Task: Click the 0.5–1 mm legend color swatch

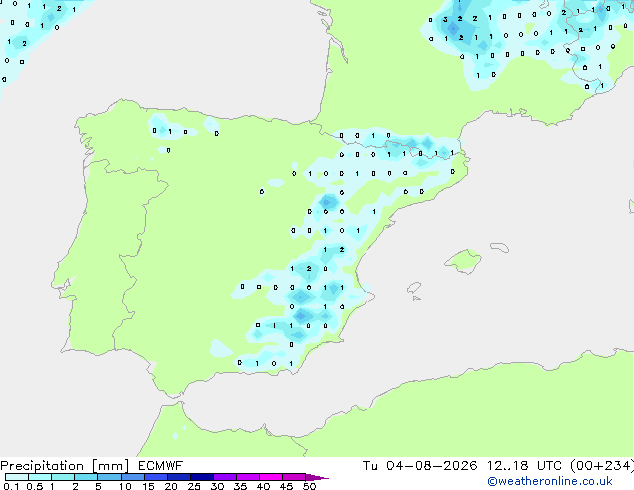Action: point(40,477)
